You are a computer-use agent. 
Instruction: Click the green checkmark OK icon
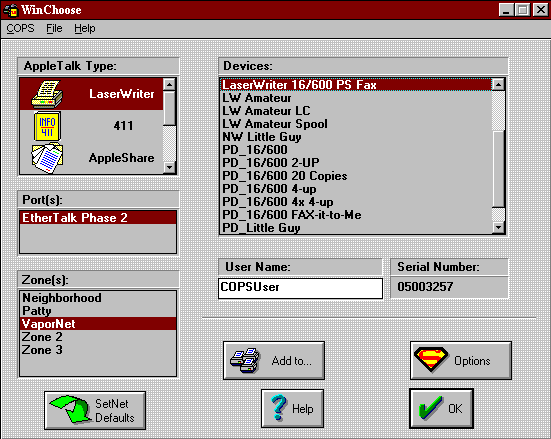pos(430,408)
